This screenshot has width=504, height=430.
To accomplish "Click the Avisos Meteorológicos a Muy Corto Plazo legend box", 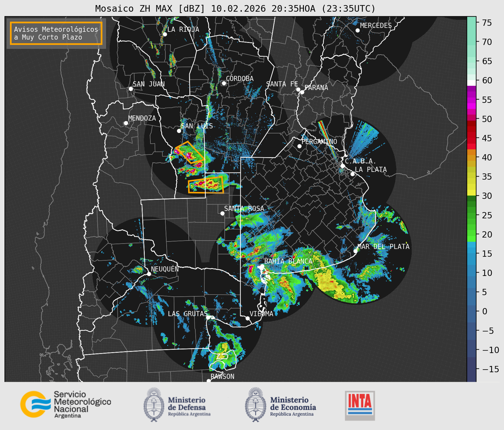I will pyautogui.click(x=56, y=33).
